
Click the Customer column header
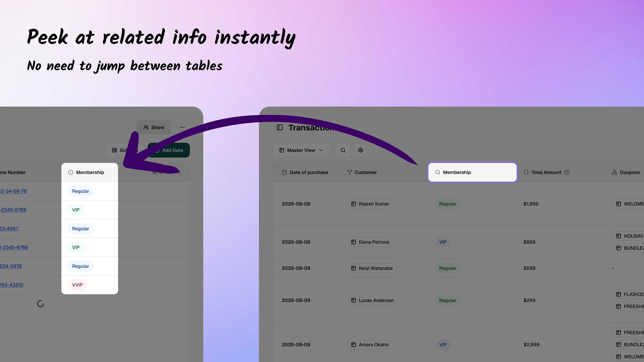[362, 172]
